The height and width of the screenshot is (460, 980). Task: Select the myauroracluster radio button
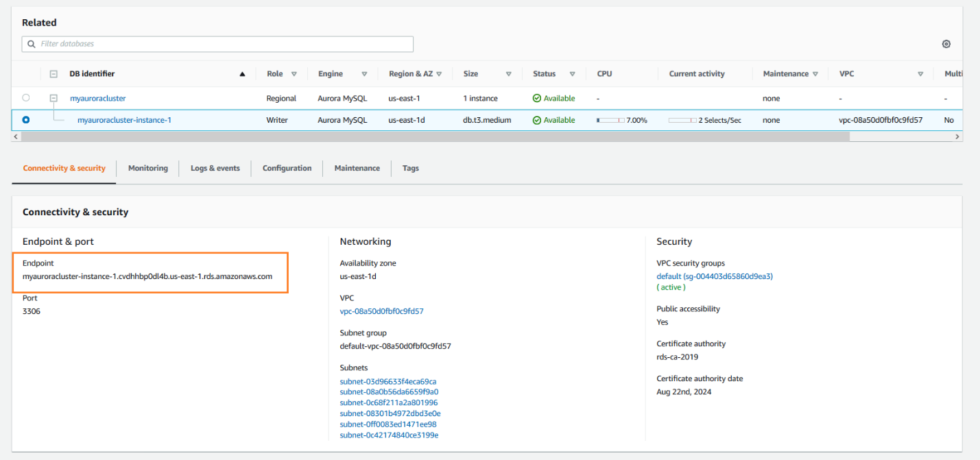[26, 98]
